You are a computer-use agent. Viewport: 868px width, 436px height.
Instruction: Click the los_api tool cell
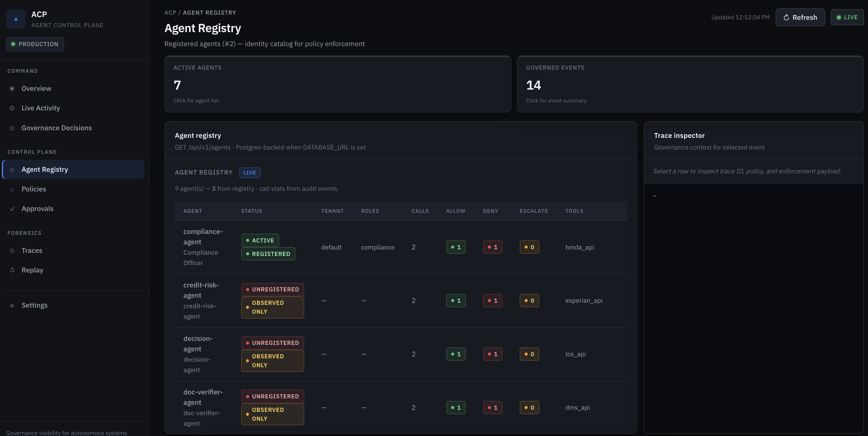[575, 354]
